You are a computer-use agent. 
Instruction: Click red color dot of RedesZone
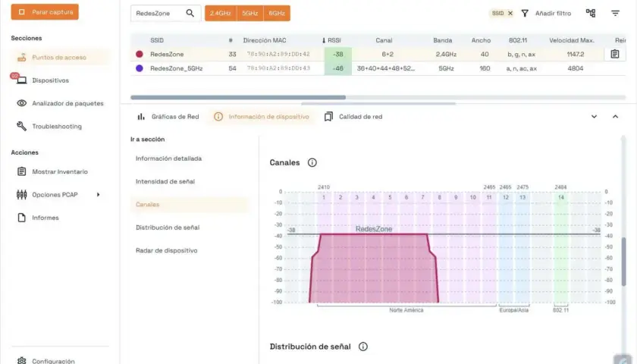(x=140, y=54)
